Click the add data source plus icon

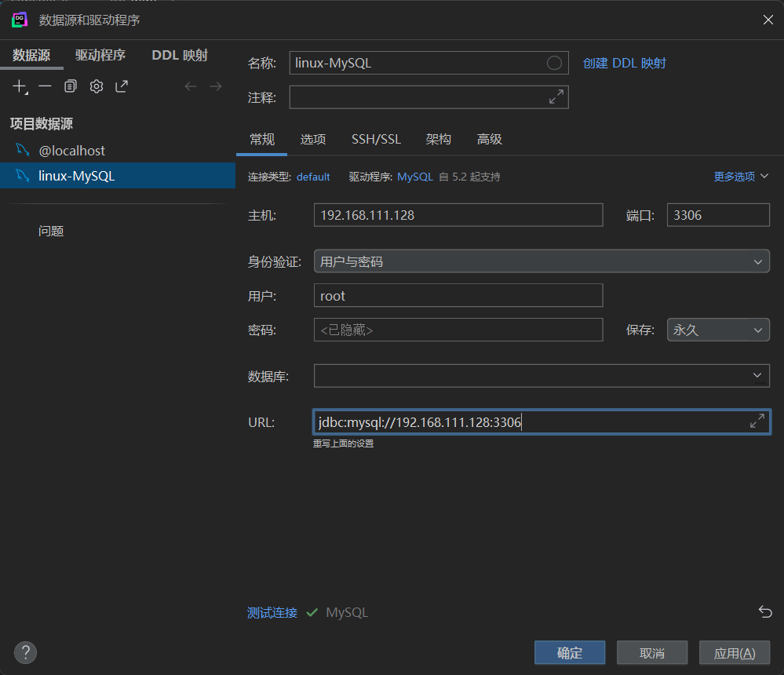(x=20, y=86)
